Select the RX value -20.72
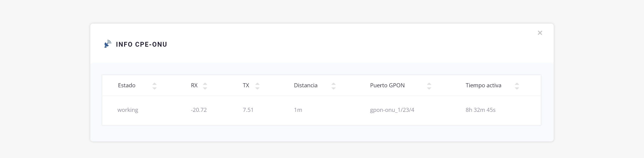The height and width of the screenshot is (158, 644). click(199, 110)
